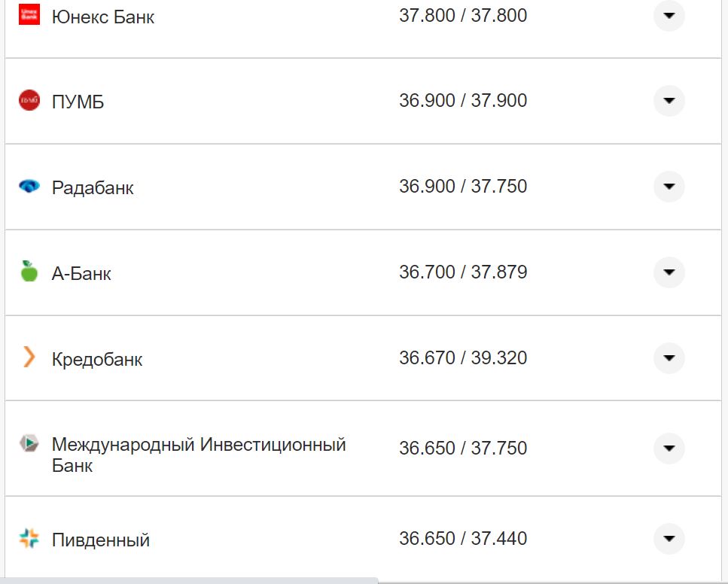Click the Юнекс Банк logo icon
The width and height of the screenshot is (728, 584).
click(x=29, y=13)
